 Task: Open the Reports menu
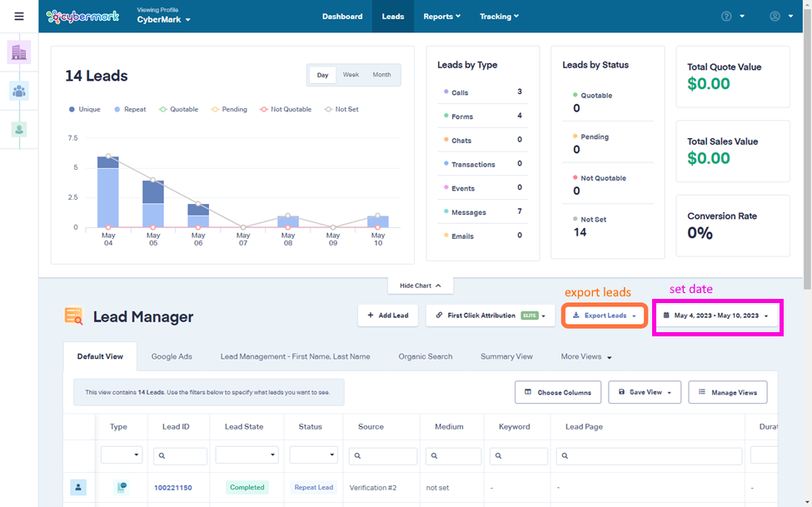pyautogui.click(x=441, y=16)
